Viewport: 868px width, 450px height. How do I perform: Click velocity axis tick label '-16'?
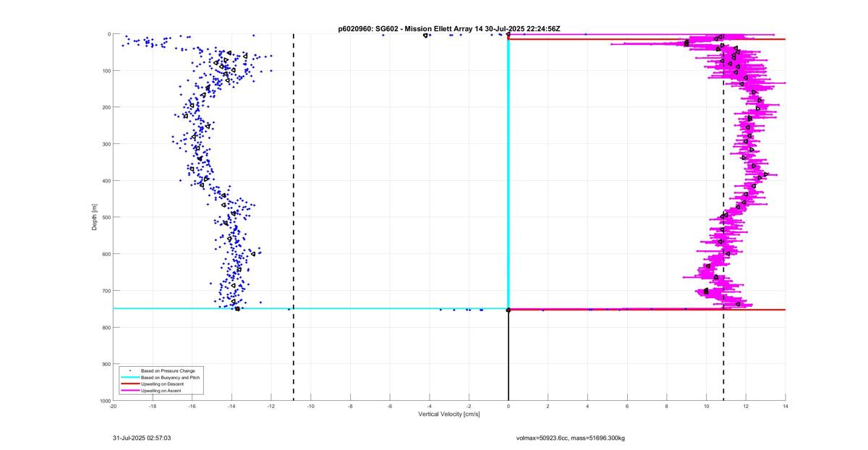pyautogui.click(x=192, y=406)
